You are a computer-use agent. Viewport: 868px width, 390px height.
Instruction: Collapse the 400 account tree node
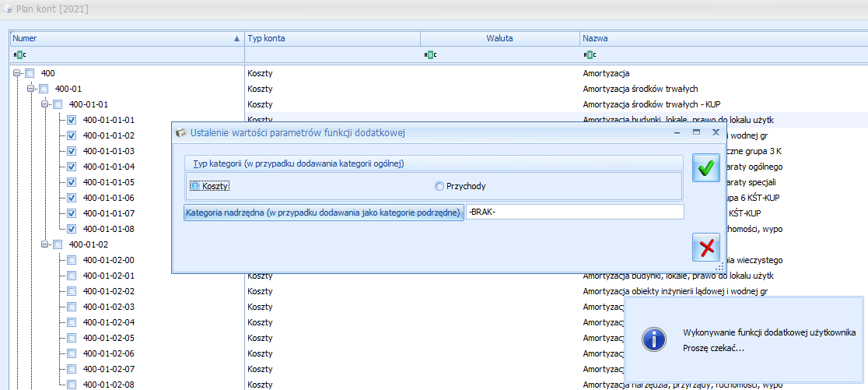(16, 73)
